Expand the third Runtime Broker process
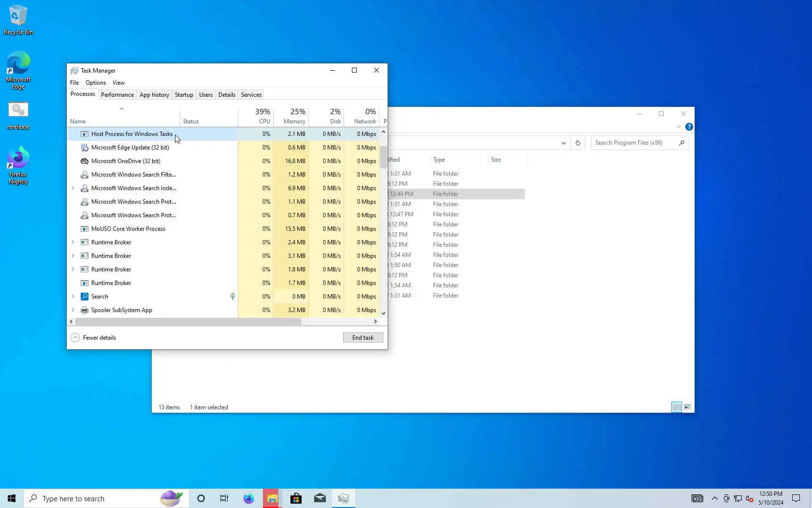Viewport: 812px width, 508px height. 73,269
